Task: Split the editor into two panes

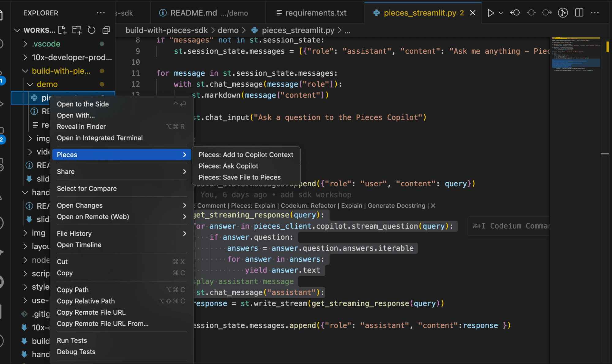Action: tap(579, 13)
